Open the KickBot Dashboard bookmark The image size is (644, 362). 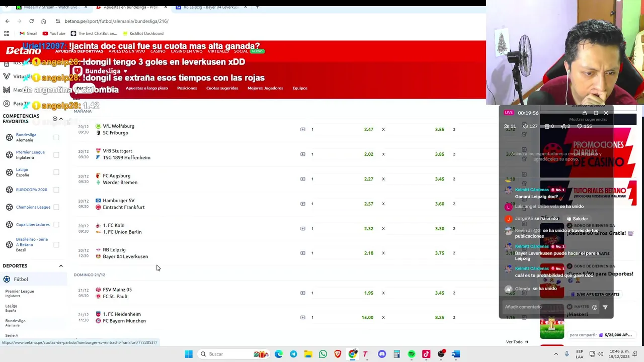142,34
